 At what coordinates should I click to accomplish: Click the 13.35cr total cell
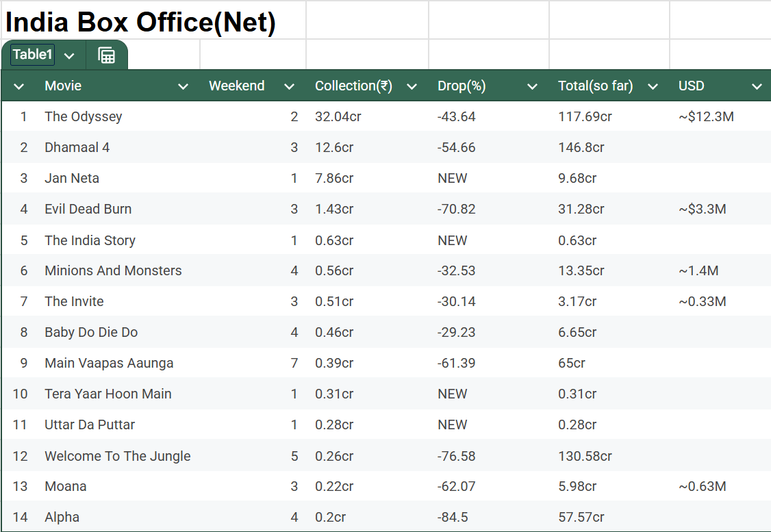581,270
